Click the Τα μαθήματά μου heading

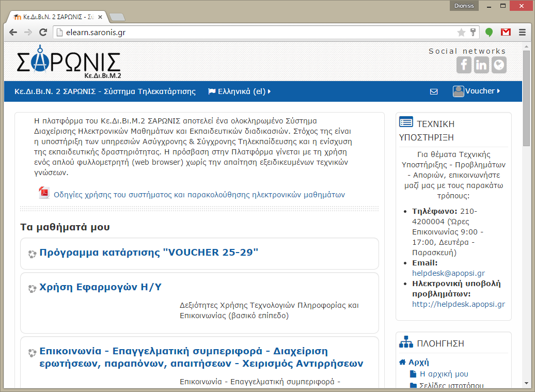pyautogui.click(x=65, y=227)
